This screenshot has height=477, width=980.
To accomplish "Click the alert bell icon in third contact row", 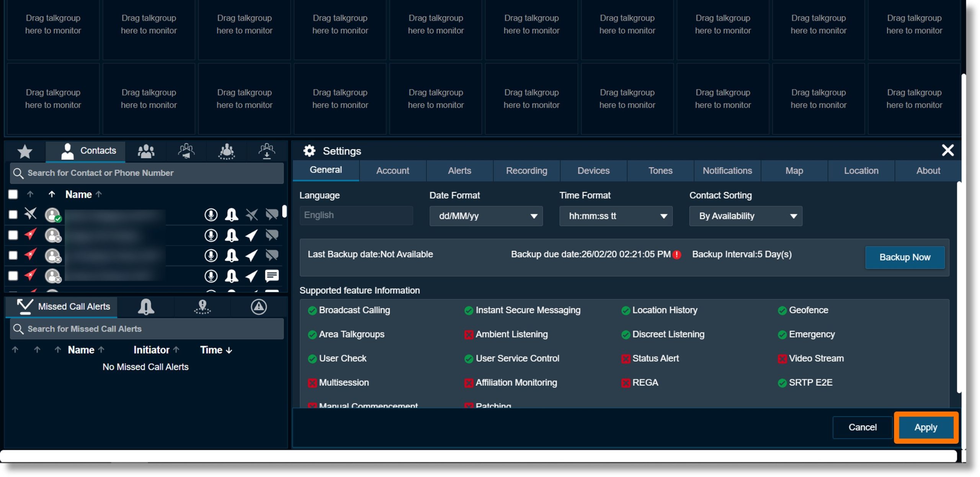I will pos(232,256).
